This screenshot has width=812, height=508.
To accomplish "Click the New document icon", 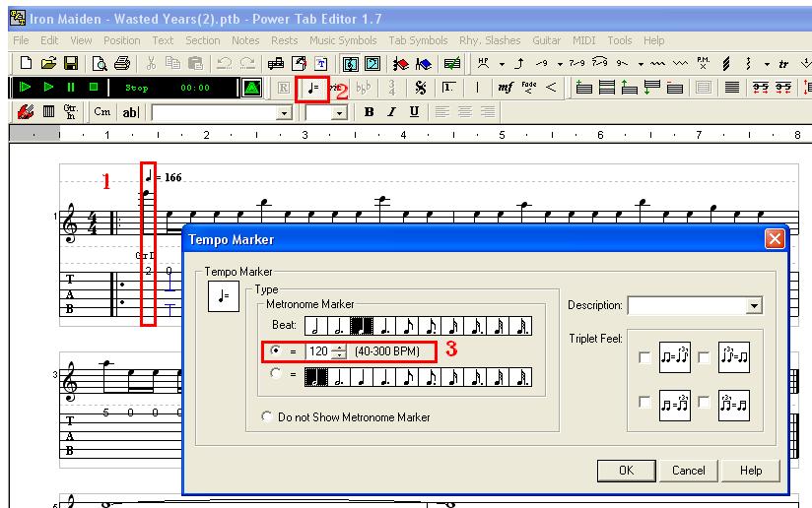I will click(26, 64).
